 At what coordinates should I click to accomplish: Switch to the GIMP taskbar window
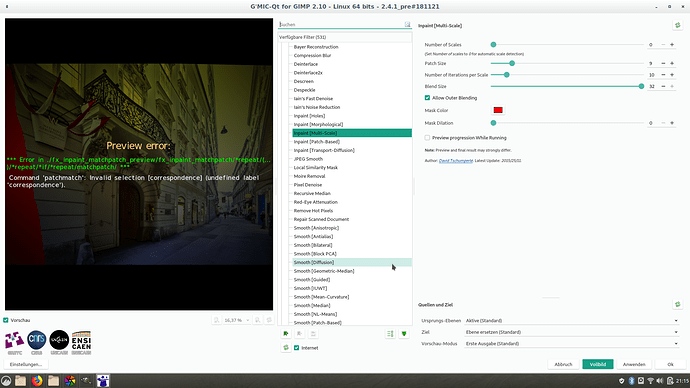pos(86,381)
